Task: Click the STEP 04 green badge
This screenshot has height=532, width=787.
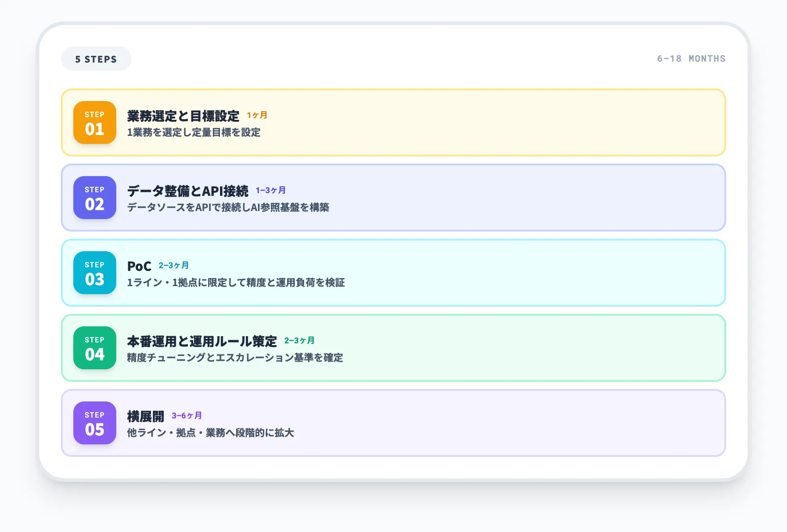Action: point(94,348)
